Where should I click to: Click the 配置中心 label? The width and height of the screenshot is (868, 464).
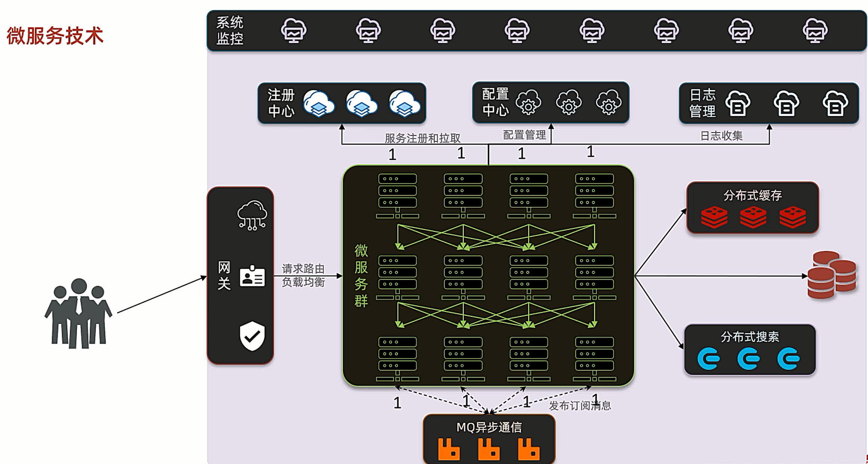(495, 102)
